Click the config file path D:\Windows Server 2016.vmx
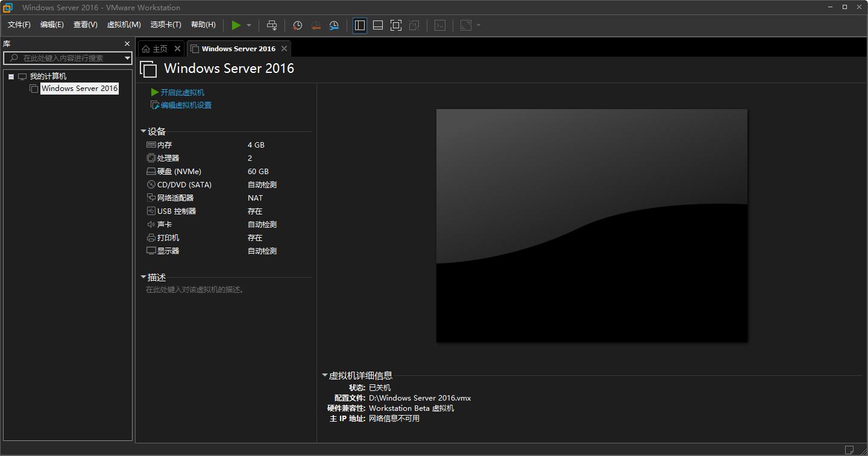This screenshot has height=456, width=868. coord(420,398)
